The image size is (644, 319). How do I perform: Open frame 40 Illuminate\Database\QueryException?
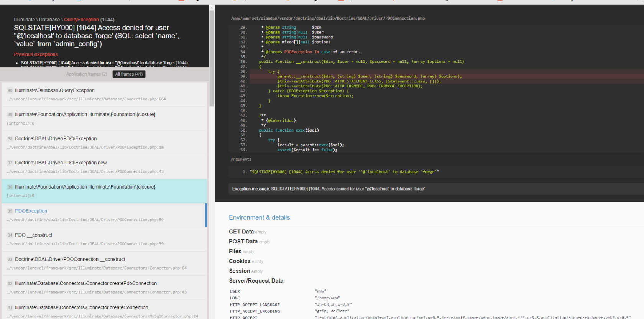pos(104,94)
